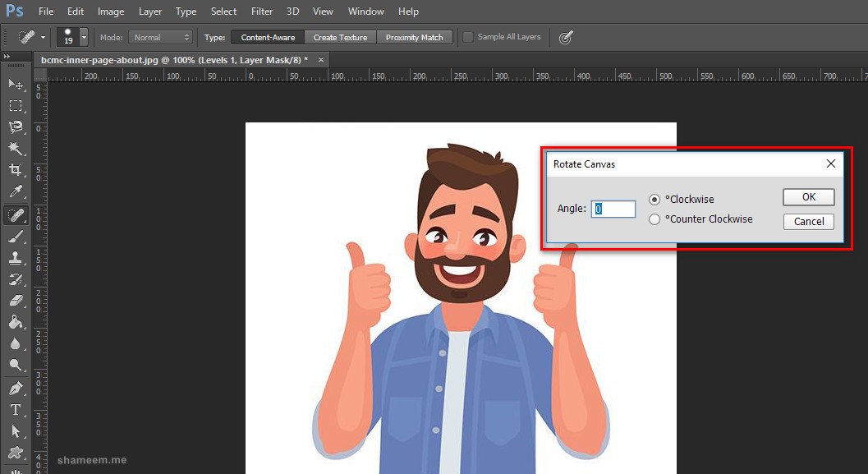Select the Paint Bucket tool

[x=16, y=322]
